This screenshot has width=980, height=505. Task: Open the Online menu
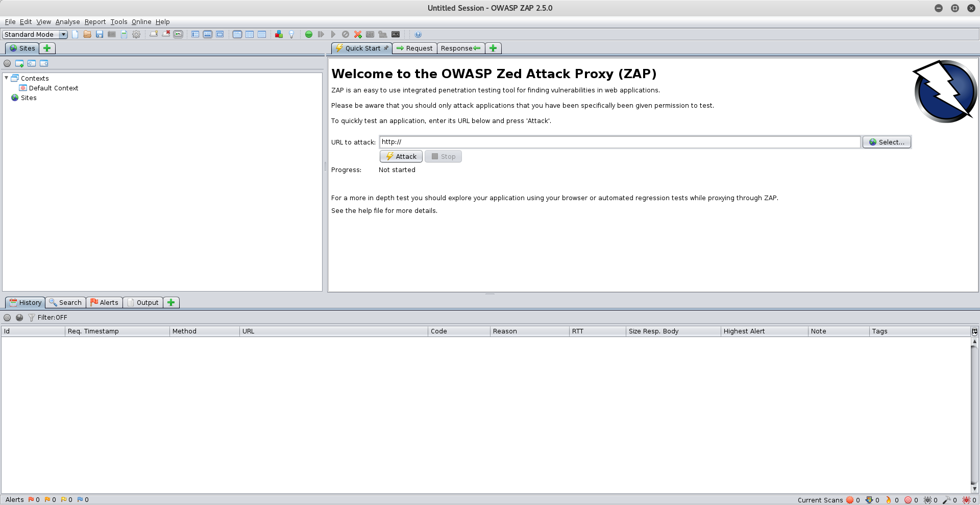pos(141,21)
